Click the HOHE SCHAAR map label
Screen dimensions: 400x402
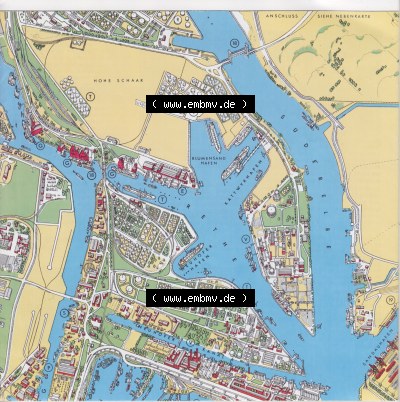pyautogui.click(x=118, y=81)
